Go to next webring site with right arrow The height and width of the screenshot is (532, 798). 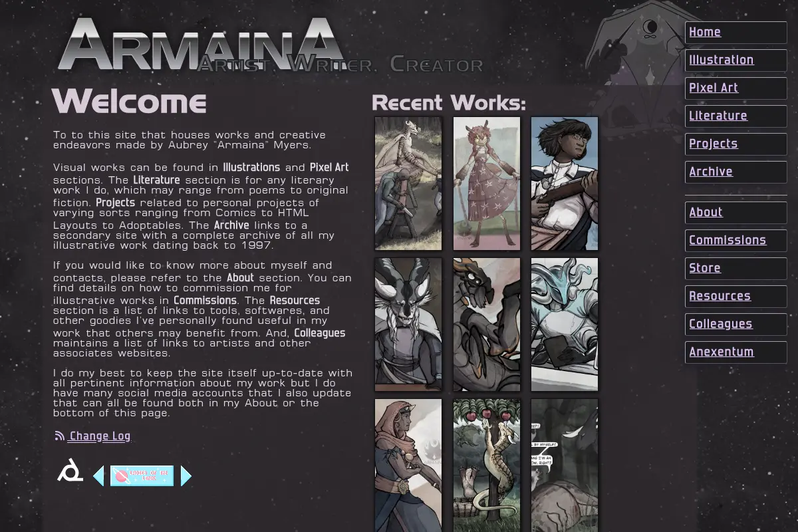[x=186, y=475]
